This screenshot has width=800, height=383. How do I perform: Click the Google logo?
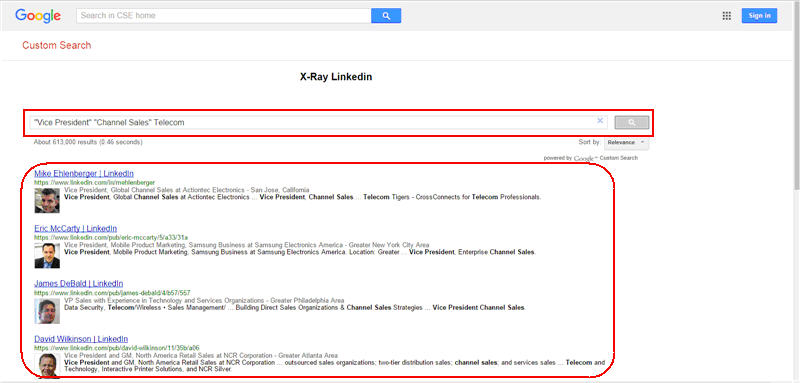[38, 16]
